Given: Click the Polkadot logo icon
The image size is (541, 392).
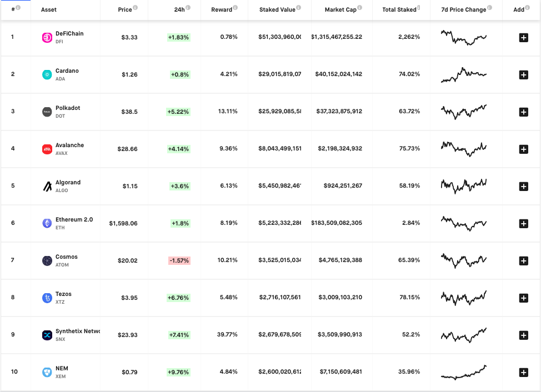Looking at the screenshot, I should tap(47, 112).
